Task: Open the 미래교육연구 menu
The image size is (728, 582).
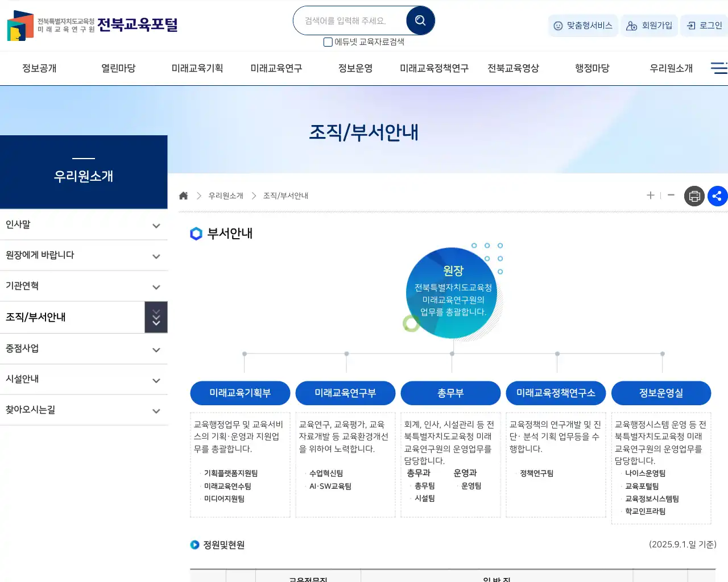Action: coord(276,67)
